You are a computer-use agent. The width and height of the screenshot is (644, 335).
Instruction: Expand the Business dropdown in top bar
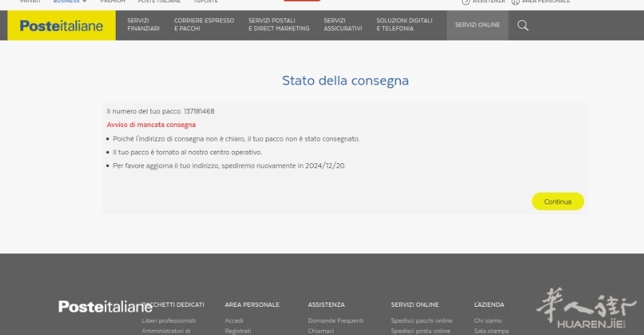pyautogui.click(x=70, y=1)
